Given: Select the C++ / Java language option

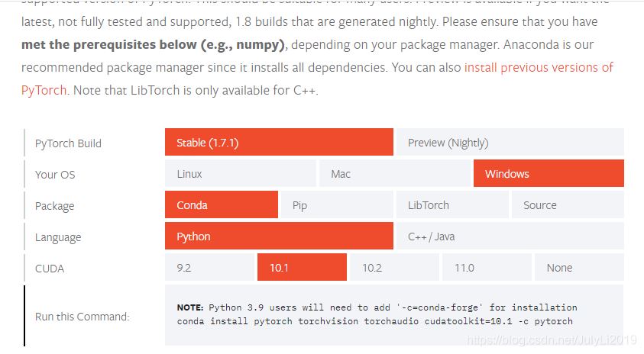Looking at the screenshot, I should pyautogui.click(x=509, y=237).
